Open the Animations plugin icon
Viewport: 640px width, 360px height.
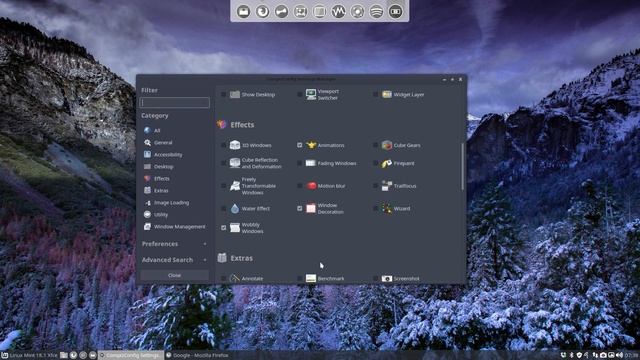tap(311, 145)
